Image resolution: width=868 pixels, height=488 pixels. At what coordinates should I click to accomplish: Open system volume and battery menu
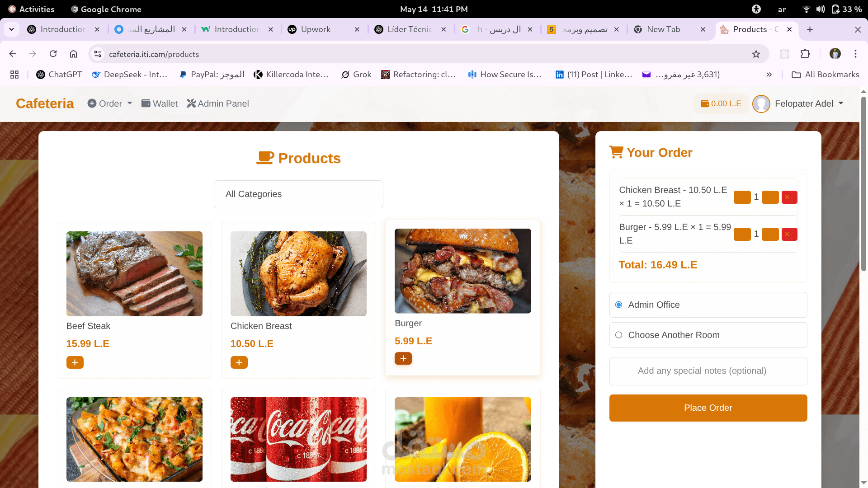coord(832,9)
